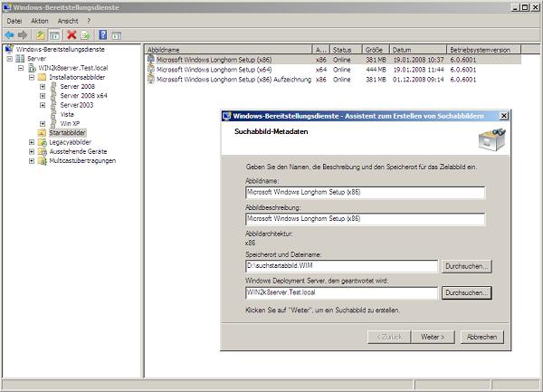Sort by Status column header
This screenshot has width=543, height=392.
click(x=346, y=50)
